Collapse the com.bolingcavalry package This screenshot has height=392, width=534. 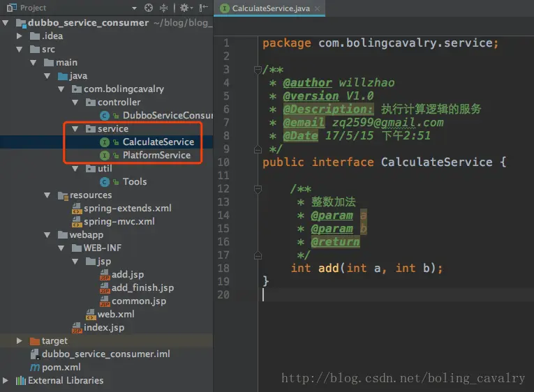click(61, 89)
